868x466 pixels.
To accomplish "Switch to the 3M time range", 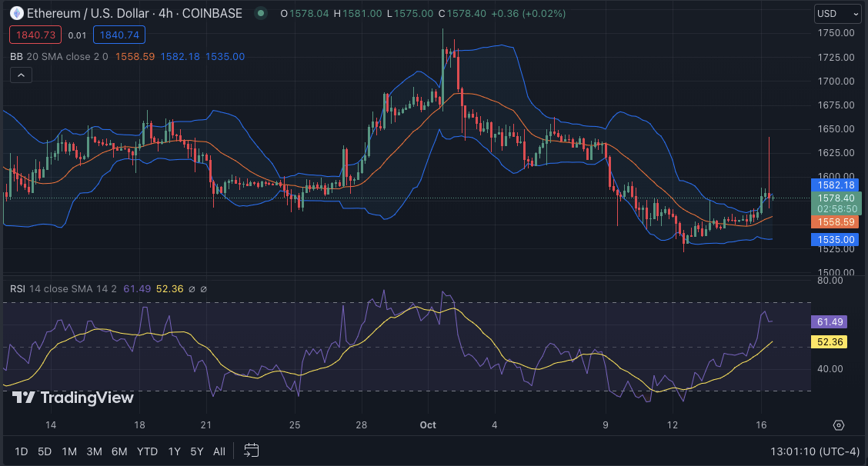I will coord(94,451).
